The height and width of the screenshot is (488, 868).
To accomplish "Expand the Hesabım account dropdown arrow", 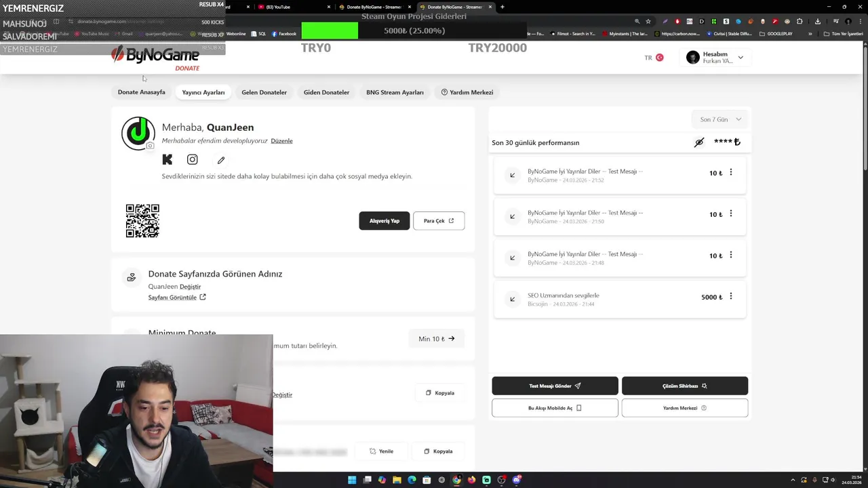I will coord(741,58).
